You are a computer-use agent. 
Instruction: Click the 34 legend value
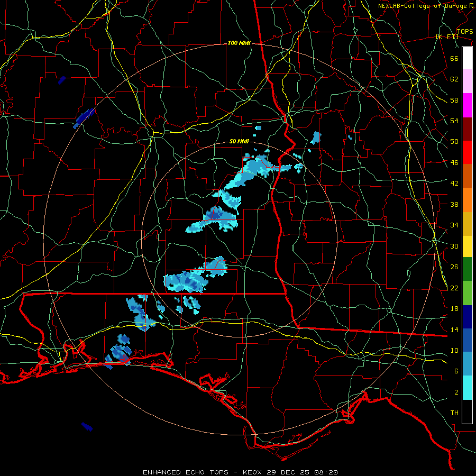[454, 225]
